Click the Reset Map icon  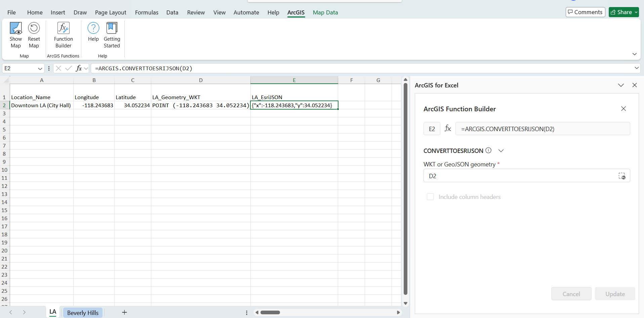34,28
